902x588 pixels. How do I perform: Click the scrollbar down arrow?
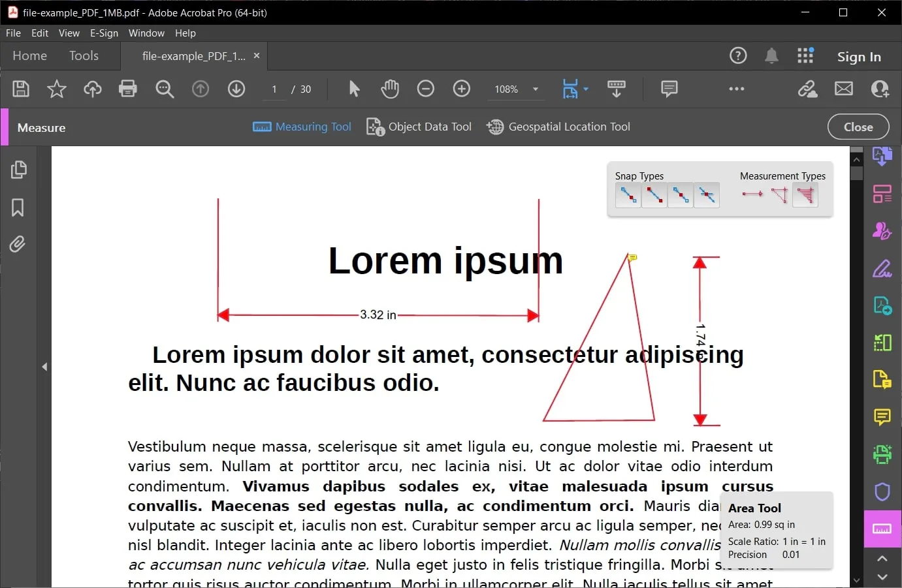(857, 580)
